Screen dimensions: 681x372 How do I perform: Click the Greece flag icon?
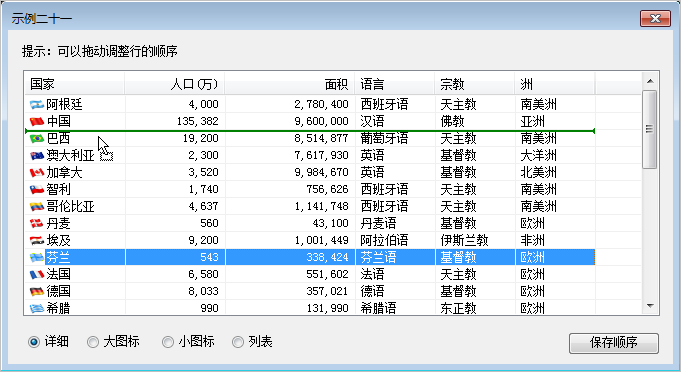pos(37,308)
